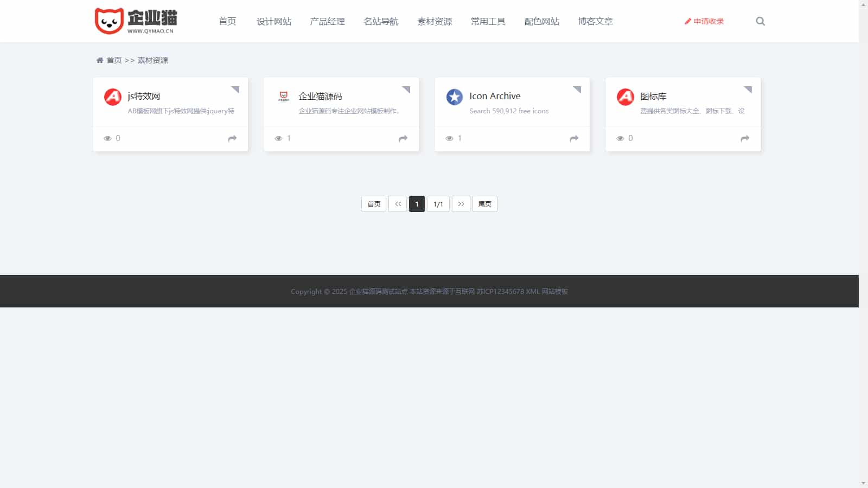Click the eye views icon on 企业猫源码 card
Image resolution: width=868 pixels, height=488 pixels.
point(278,139)
